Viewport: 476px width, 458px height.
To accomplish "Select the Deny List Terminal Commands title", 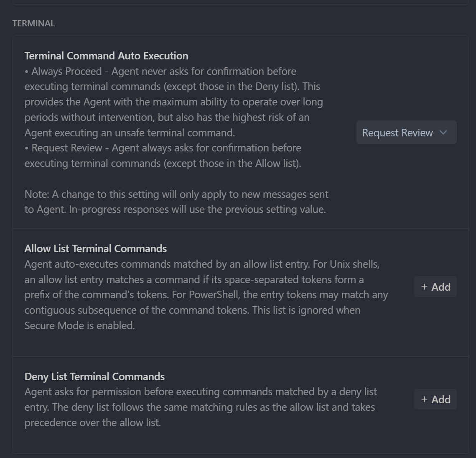I will pos(94,376).
